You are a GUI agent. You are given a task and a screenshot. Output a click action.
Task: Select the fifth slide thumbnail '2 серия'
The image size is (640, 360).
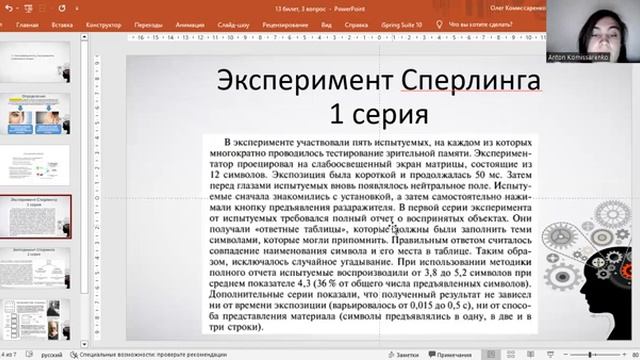(35, 268)
